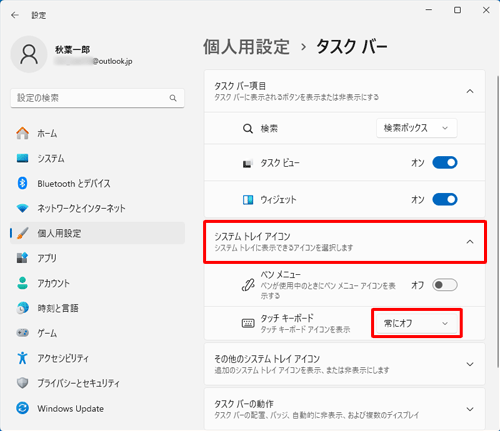The height and width of the screenshot is (431, 500).
Task: Click the ネットワークとインターネット wifi icon
Action: [x=22, y=208]
